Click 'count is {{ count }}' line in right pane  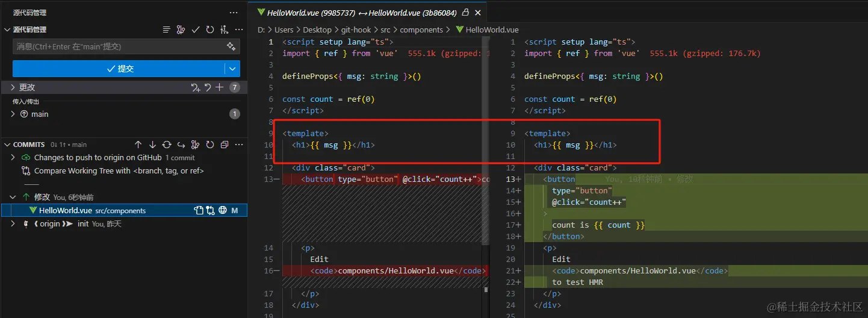click(x=598, y=225)
